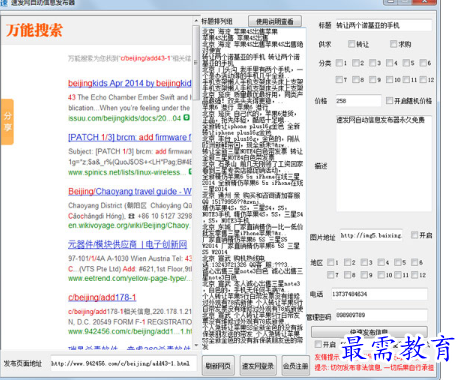This screenshot has width=463, height=380.
Task: Click the 使用说明查看 instructions button
Action: click(x=275, y=21)
